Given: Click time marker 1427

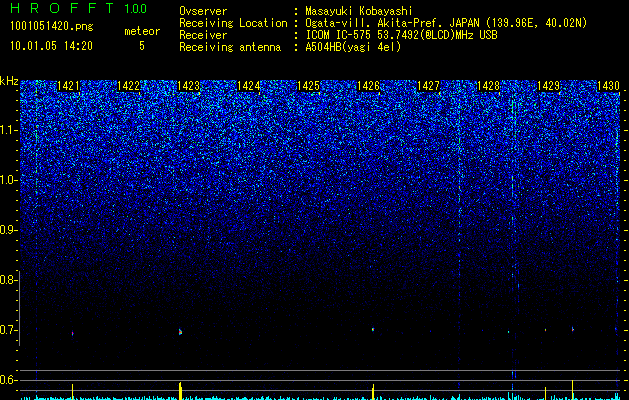Looking at the screenshot, I should click(428, 86).
